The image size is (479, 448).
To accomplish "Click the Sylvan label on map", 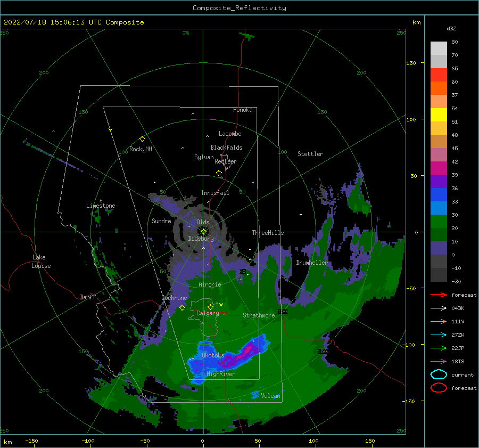I will click(x=204, y=157).
